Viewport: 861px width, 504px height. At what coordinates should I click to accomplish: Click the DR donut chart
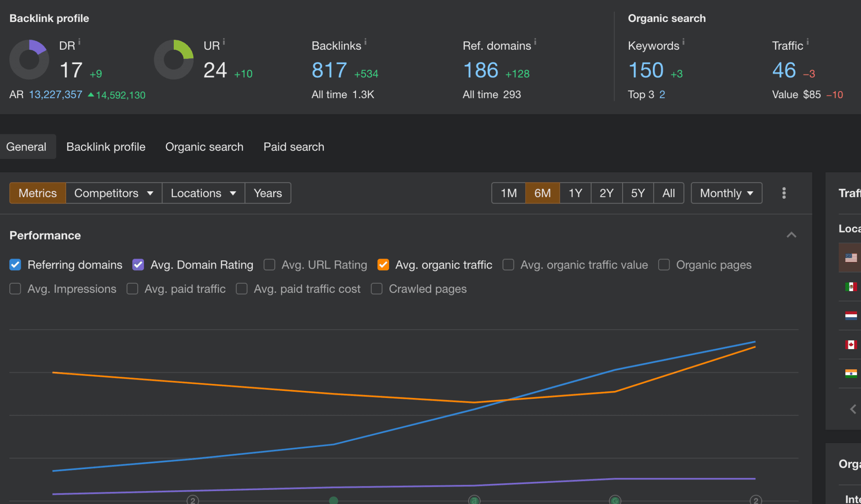point(29,59)
